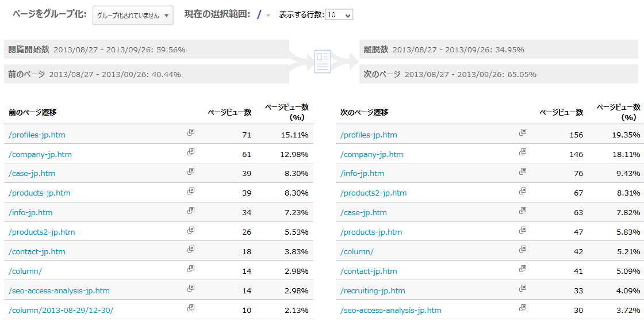Viewport: 644px width, 325px height.
Task: Click external link icon beside next-page /info-jp.htm
Action: click(x=522, y=171)
